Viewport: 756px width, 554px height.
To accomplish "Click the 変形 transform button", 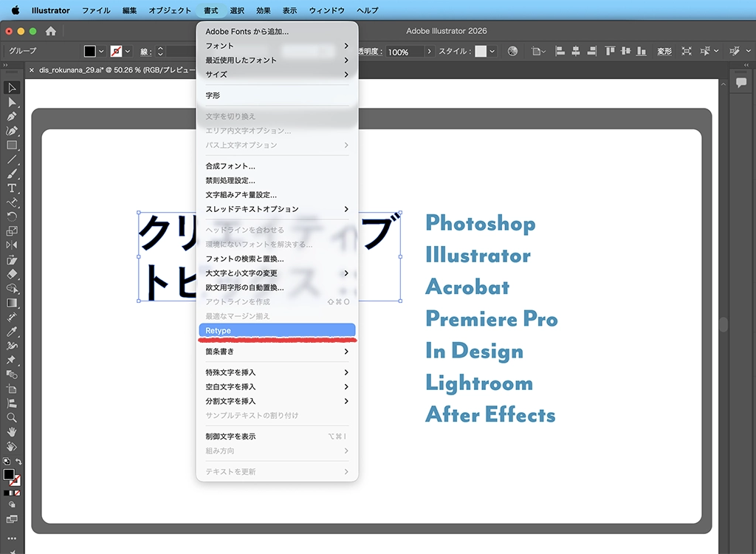I will tap(664, 52).
